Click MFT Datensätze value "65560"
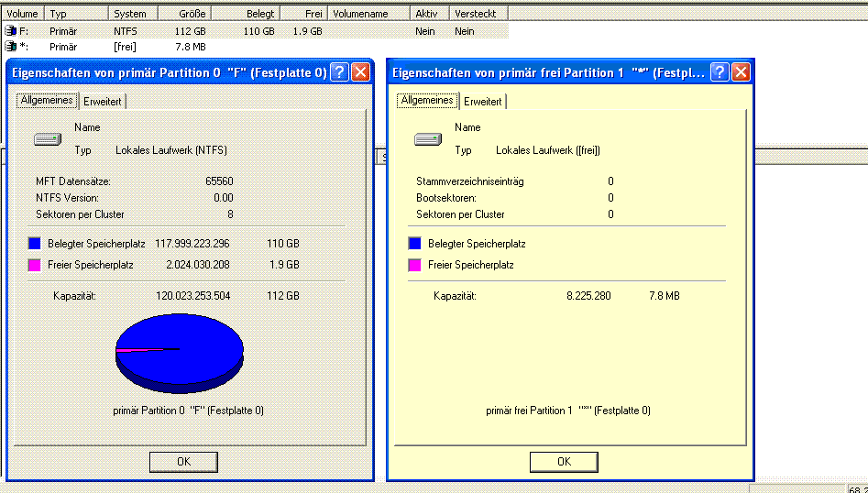Image resolution: width=868 pixels, height=493 pixels. click(219, 181)
